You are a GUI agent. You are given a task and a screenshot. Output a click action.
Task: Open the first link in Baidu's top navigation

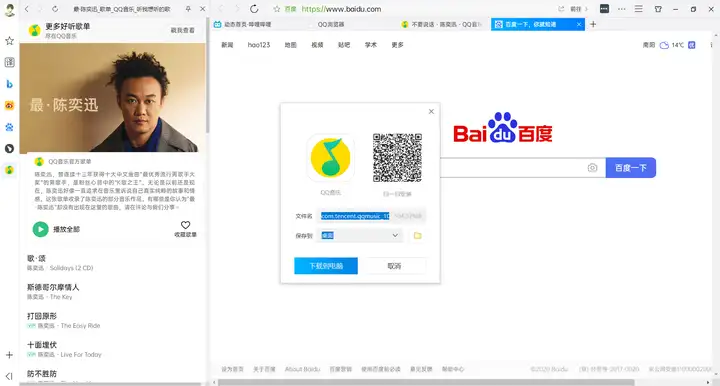pyautogui.click(x=227, y=45)
